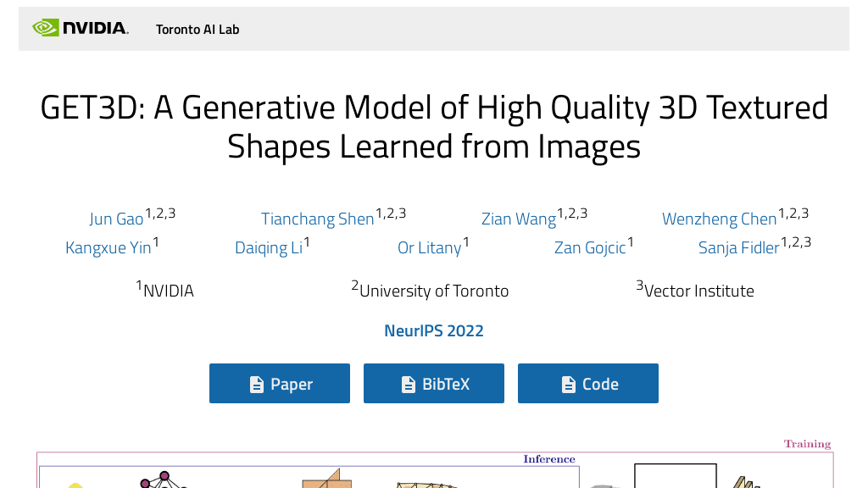Open Kangxue Yin's author page

[108, 247]
